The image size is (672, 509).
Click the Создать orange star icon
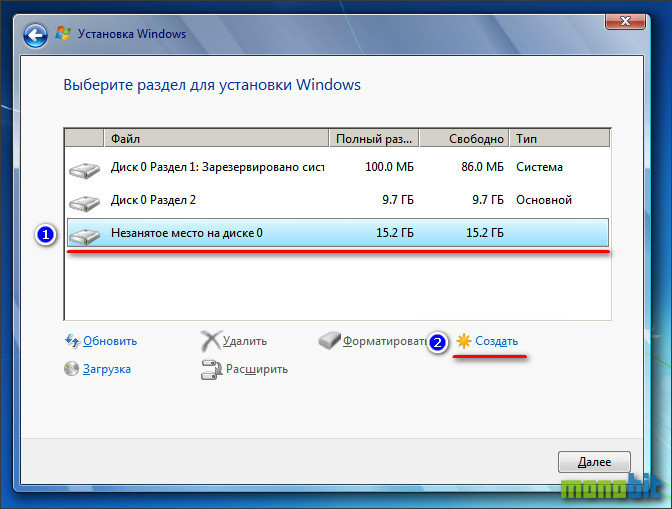(x=464, y=341)
